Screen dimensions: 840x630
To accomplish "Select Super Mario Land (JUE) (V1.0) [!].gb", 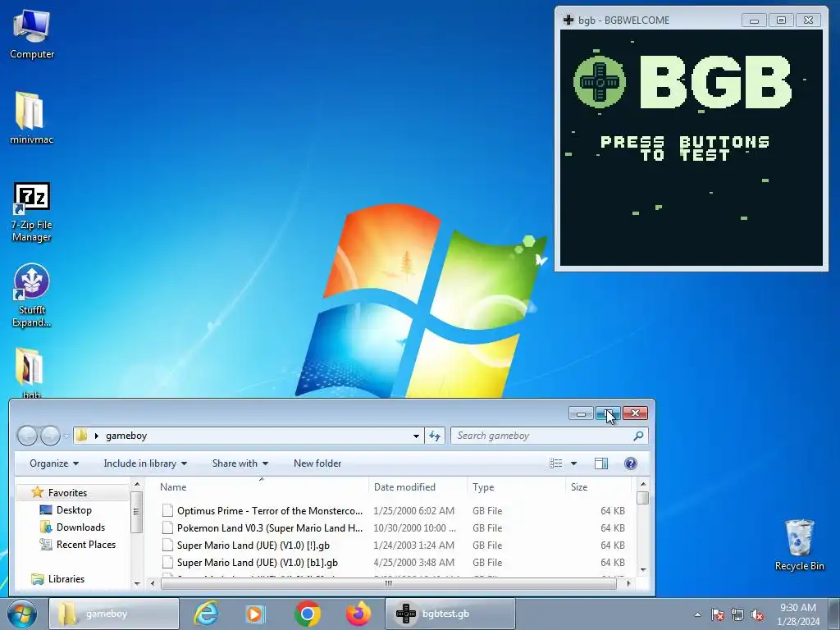I will pos(253,546).
